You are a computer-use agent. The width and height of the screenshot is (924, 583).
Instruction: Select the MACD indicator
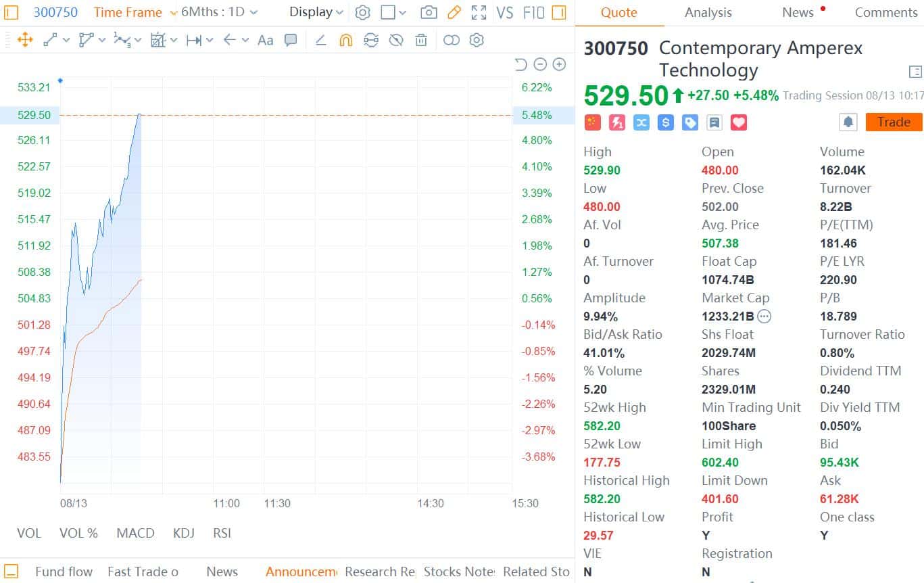click(135, 533)
